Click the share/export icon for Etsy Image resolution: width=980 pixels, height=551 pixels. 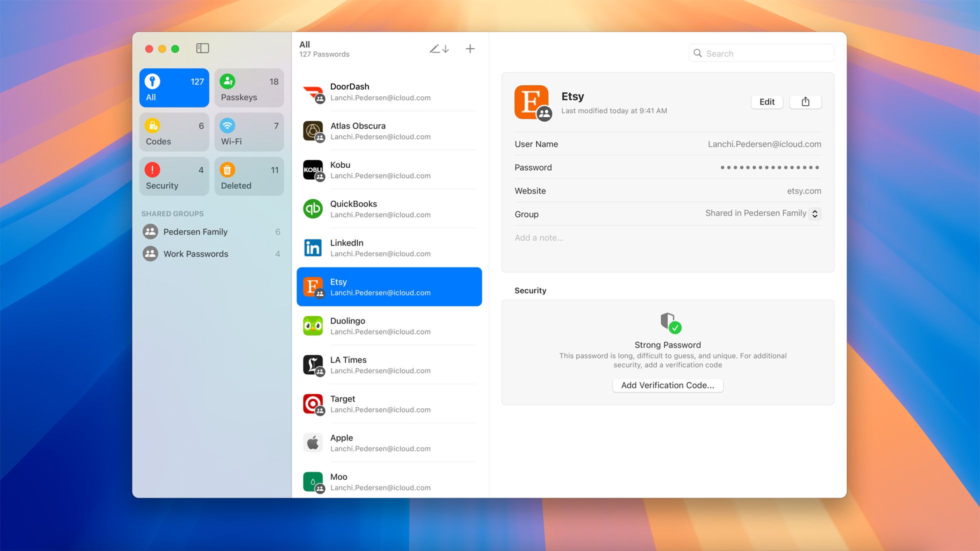pos(805,101)
